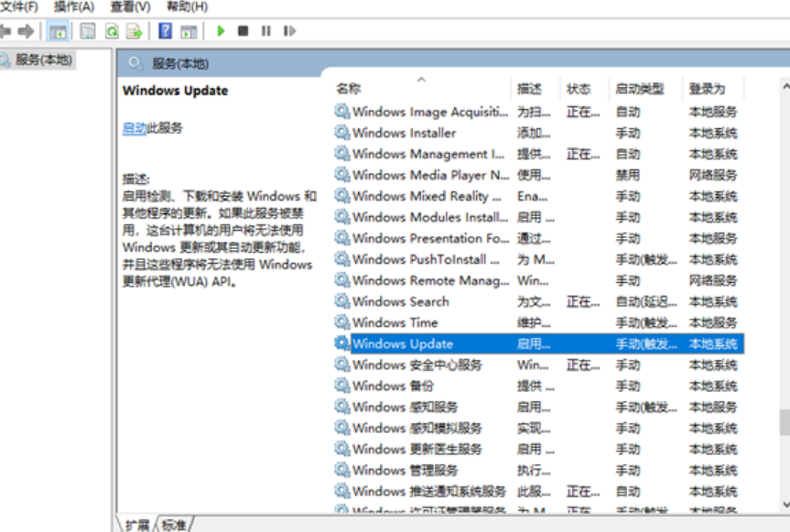This screenshot has height=532, width=790.
Task: Open the blue Help question mark icon
Action: (x=165, y=31)
